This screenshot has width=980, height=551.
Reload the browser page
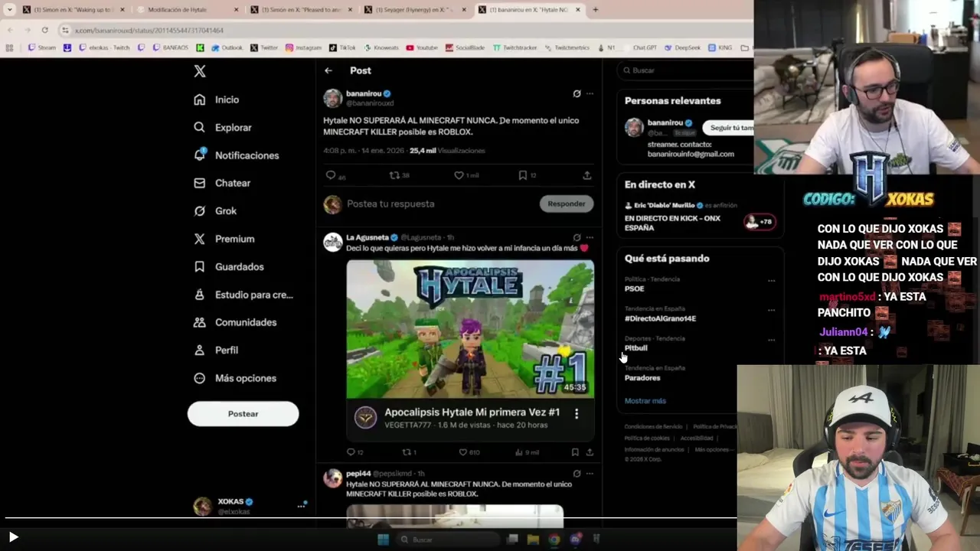[x=45, y=30]
